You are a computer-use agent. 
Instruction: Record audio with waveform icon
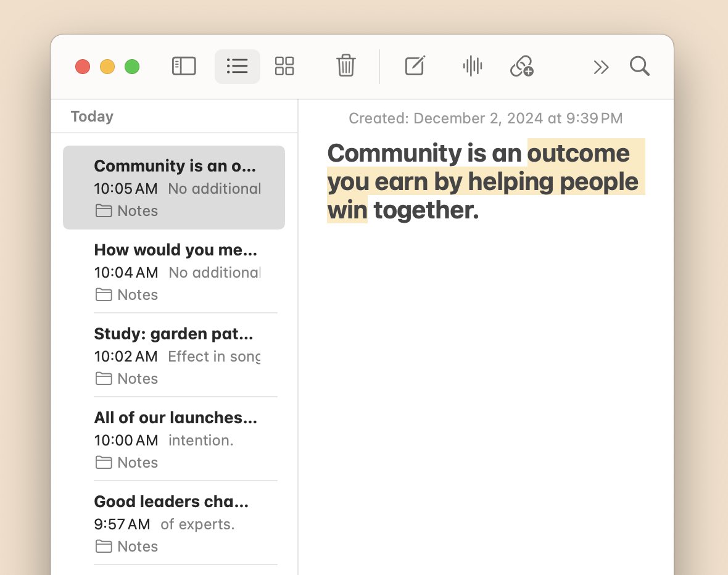(x=473, y=65)
